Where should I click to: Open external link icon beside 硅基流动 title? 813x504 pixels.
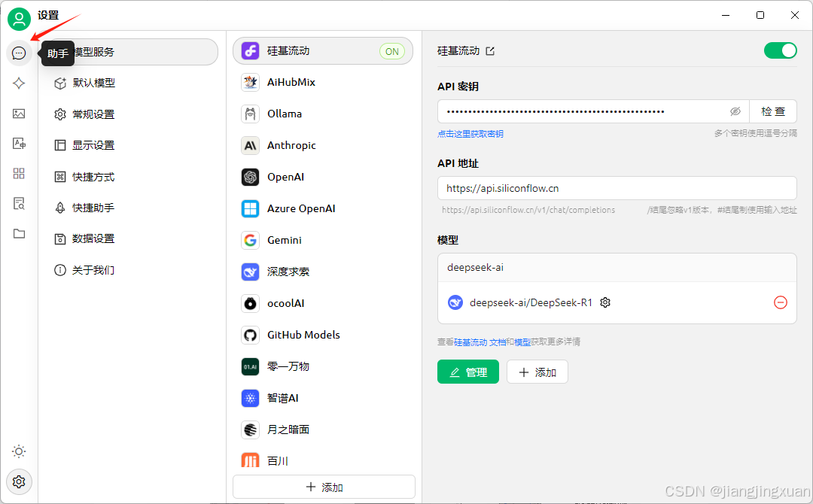click(490, 50)
